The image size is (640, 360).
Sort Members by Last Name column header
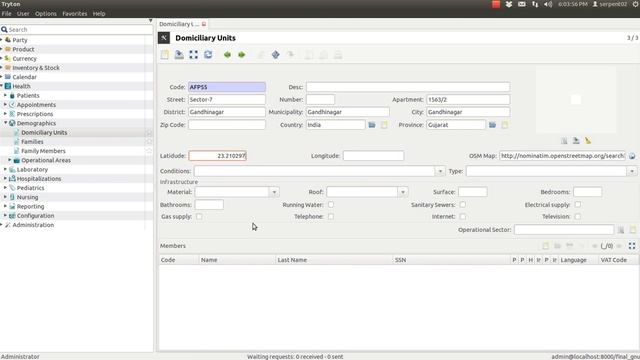(333, 260)
